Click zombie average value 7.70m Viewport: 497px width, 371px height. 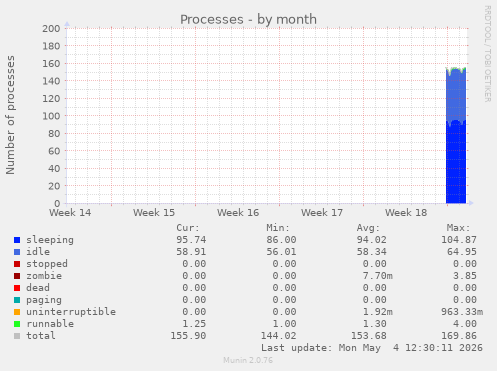[x=377, y=276]
